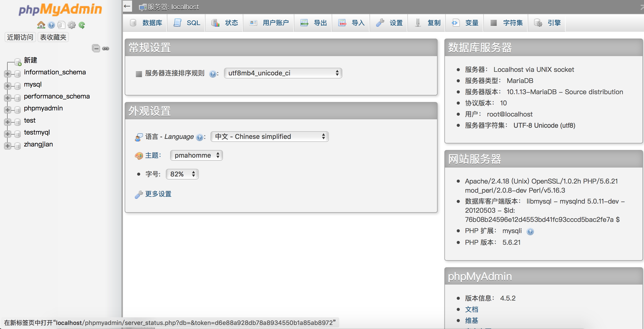Click 服务器: localhost breadcrumb link

coord(173,7)
